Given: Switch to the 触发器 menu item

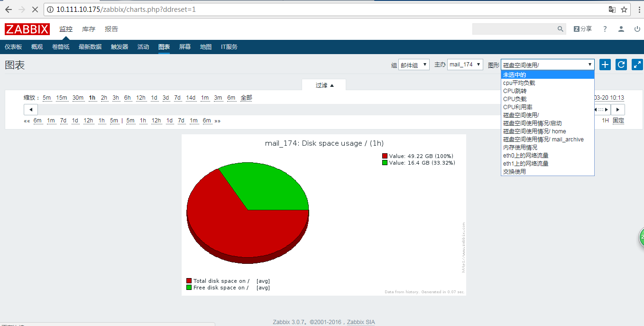Looking at the screenshot, I should click(120, 47).
